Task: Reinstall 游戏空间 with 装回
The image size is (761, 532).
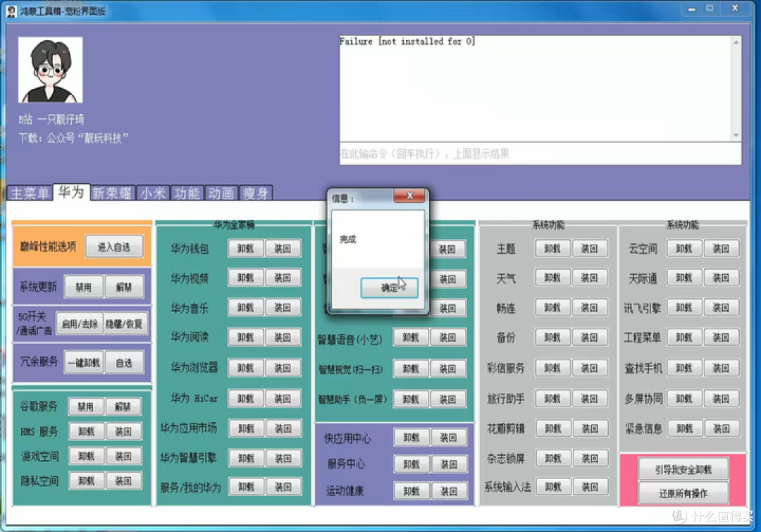Action: pos(123,456)
